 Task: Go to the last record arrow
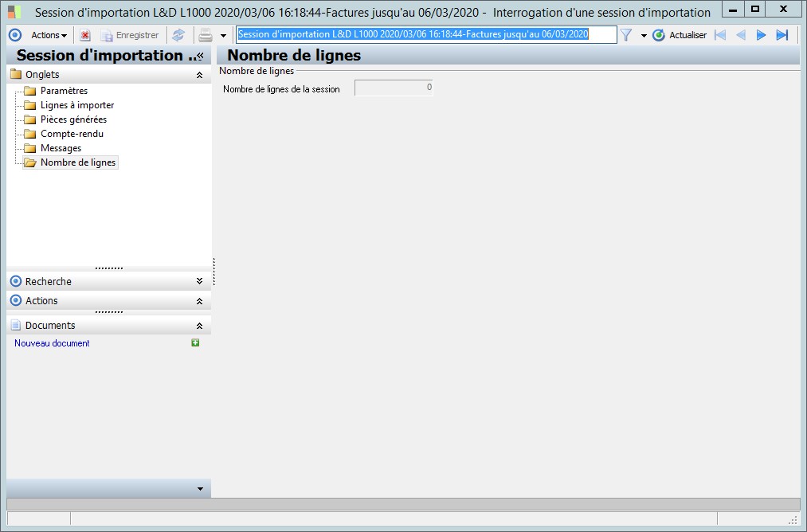coord(782,35)
